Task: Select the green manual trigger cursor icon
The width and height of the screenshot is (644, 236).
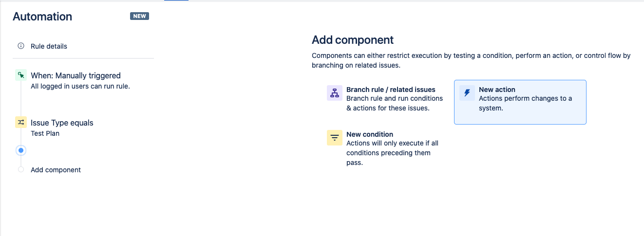Action: [21, 75]
